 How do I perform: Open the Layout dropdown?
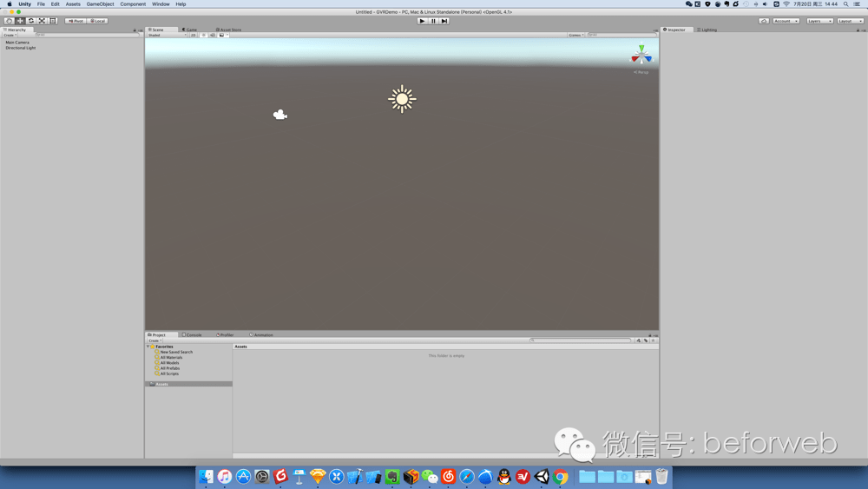pyautogui.click(x=850, y=21)
